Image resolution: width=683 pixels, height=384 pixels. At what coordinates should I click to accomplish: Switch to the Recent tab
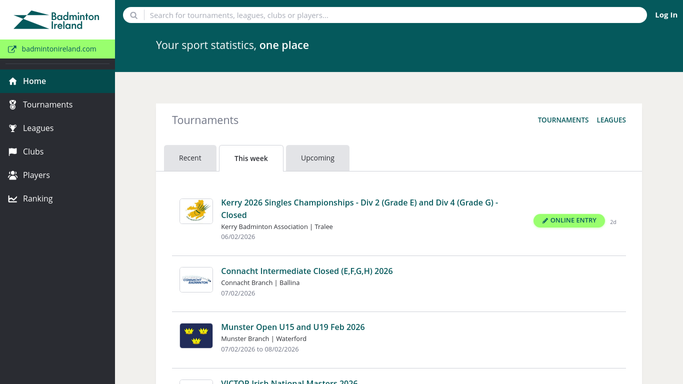(x=190, y=158)
